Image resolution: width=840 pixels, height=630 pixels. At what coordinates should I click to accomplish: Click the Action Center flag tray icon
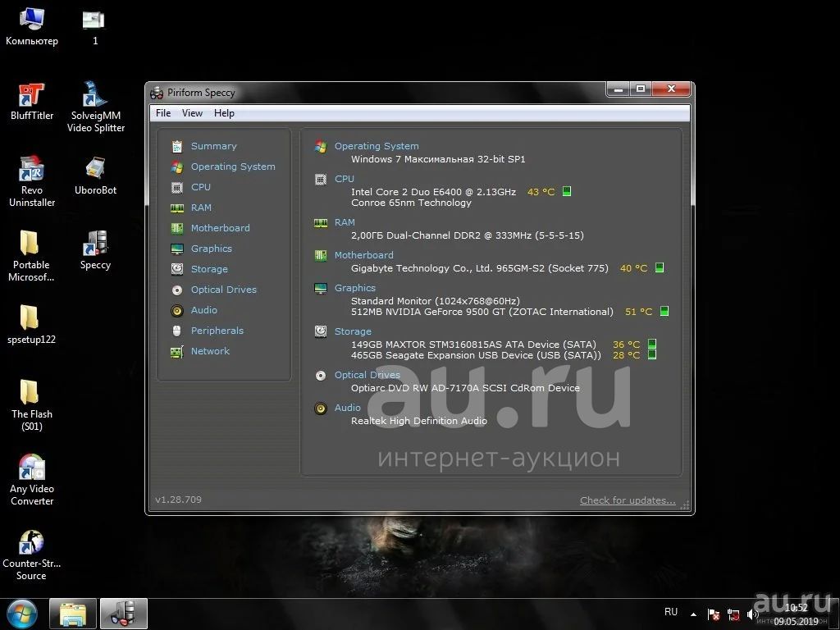713,614
